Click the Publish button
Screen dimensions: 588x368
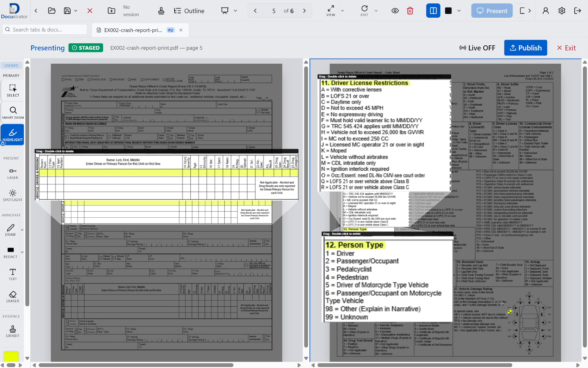coord(526,48)
